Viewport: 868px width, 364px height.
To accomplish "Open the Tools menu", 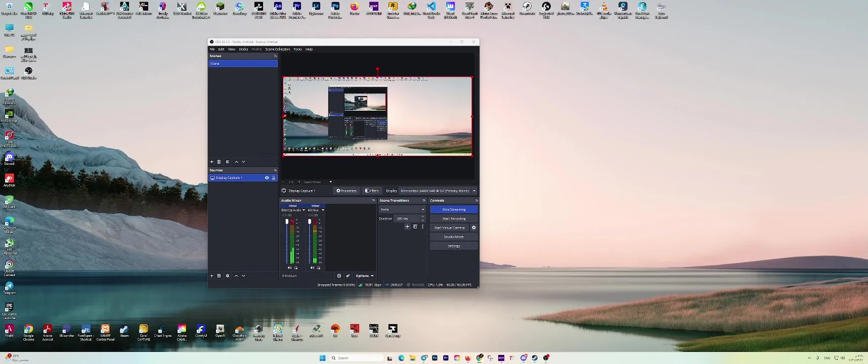I will point(297,49).
